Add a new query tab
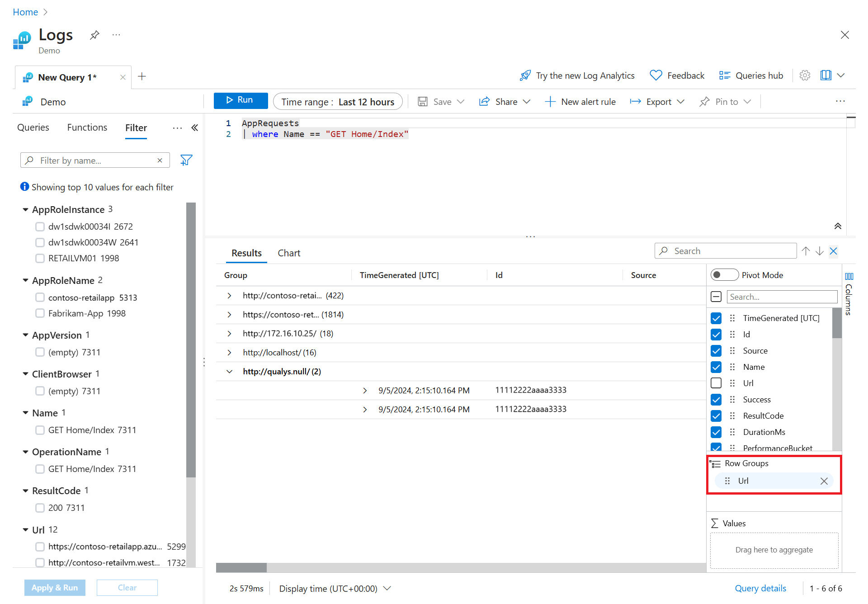This screenshot has height=604, width=868. click(142, 76)
